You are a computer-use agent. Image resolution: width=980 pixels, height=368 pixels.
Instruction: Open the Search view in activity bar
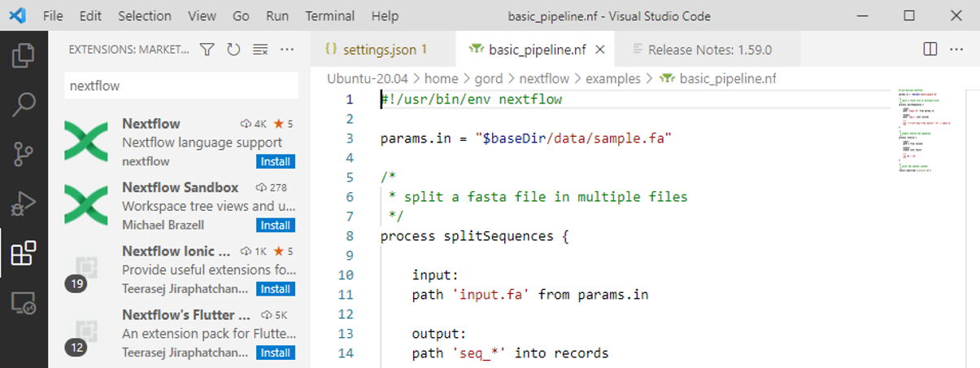(x=24, y=104)
